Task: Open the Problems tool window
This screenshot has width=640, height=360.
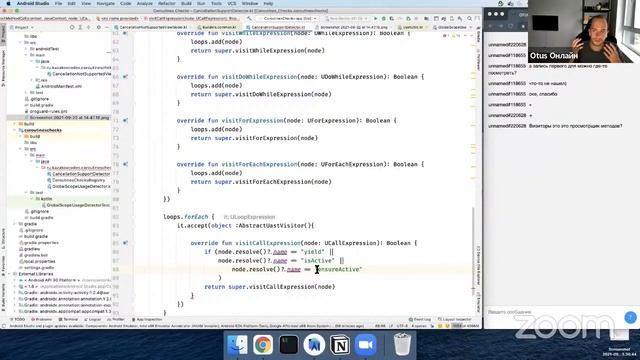Action: coord(42,320)
